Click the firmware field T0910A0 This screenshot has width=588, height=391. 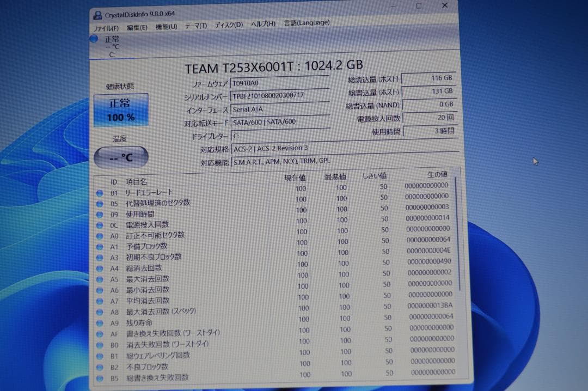(x=280, y=83)
